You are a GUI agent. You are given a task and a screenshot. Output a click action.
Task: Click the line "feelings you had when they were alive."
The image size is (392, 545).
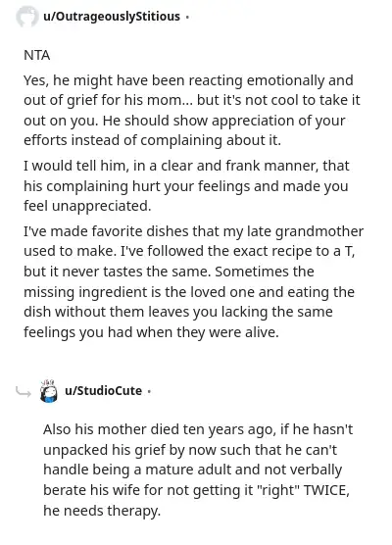[151, 332]
